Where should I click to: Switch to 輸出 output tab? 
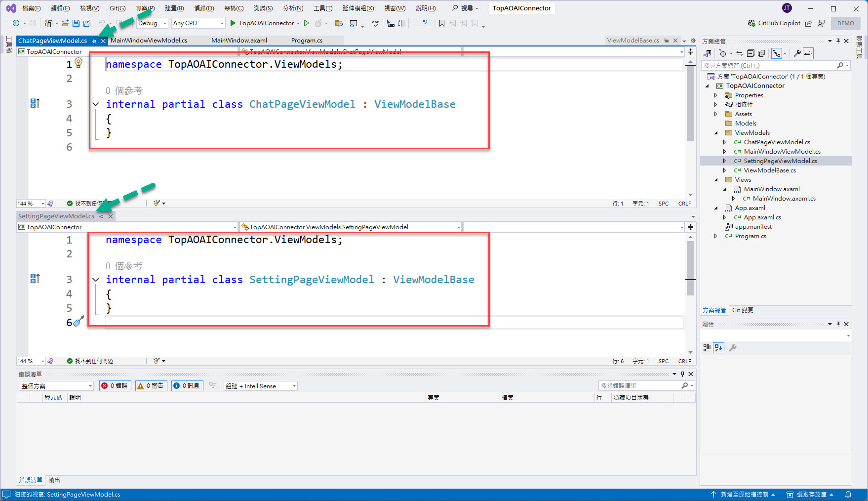point(54,480)
